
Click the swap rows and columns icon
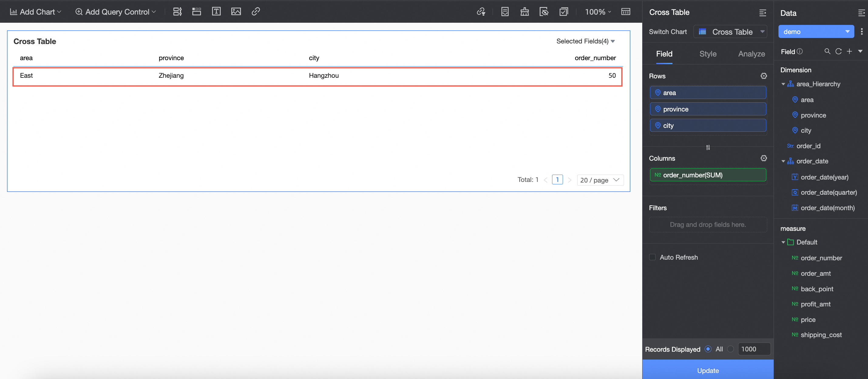pos(708,147)
